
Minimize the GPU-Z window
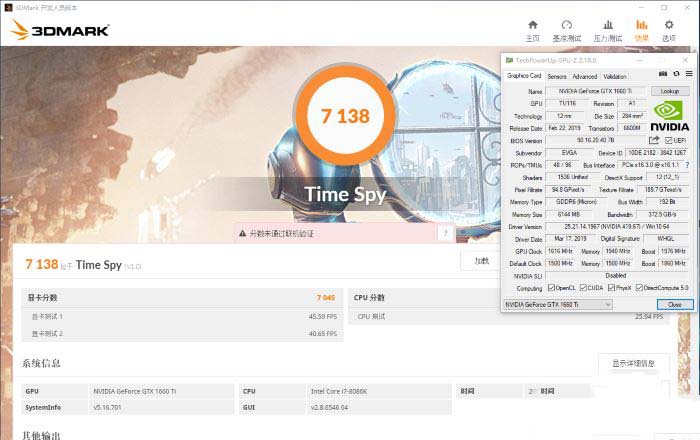(x=639, y=60)
